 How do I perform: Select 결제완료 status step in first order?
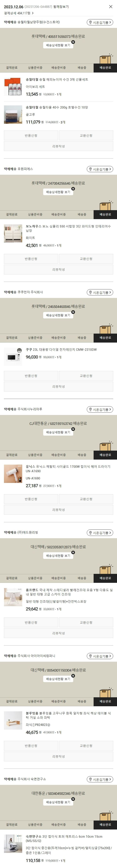tap(12, 68)
